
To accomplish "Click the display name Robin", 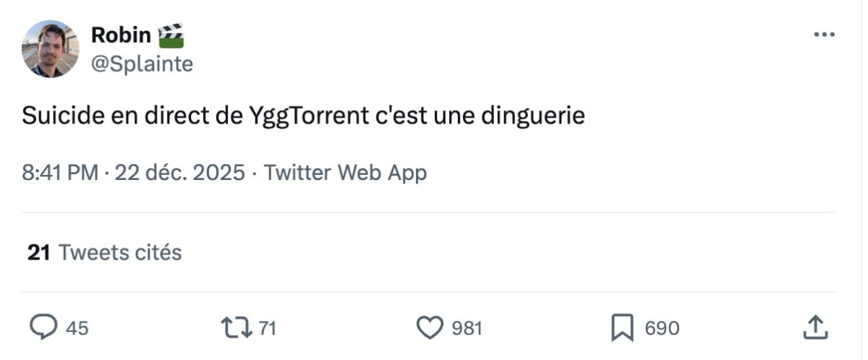I will (x=120, y=34).
